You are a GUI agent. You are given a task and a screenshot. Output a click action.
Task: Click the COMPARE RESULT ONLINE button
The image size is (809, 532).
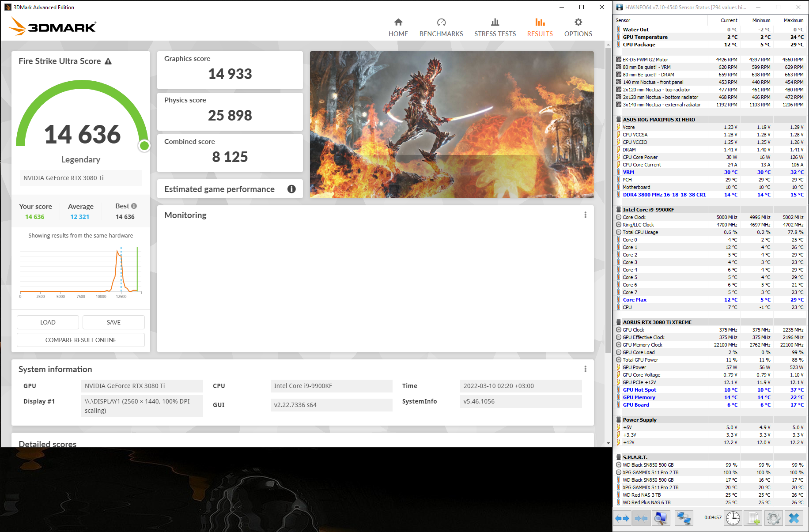tap(81, 340)
